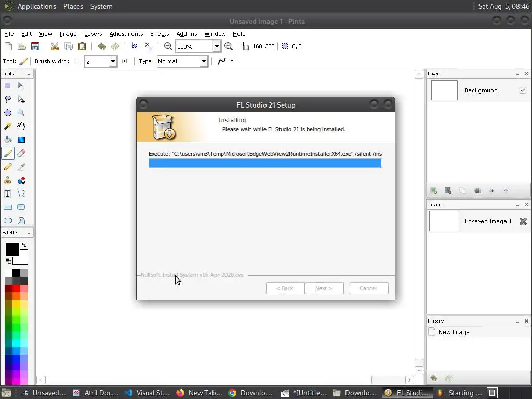Collapse the Tools panel
The image size is (532, 399).
tap(29, 74)
